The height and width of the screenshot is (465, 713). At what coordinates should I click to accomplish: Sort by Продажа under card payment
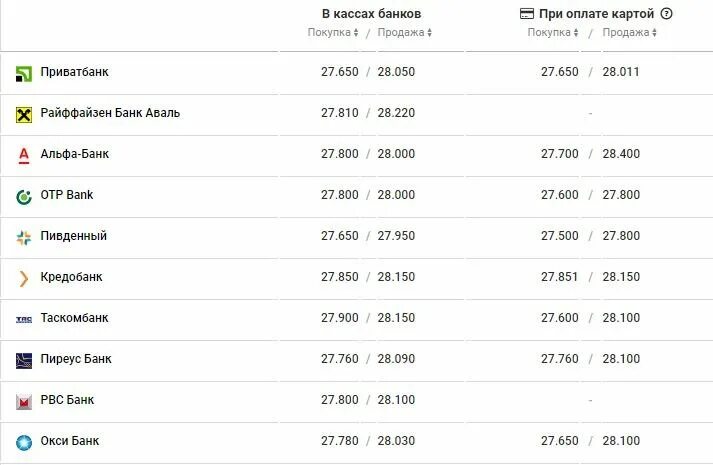630,32
